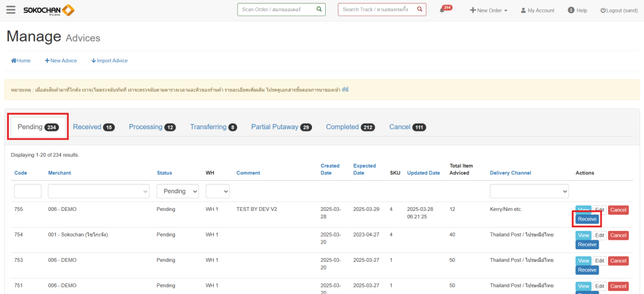Follow the ที่นี่ link in the notice

click(345, 89)
